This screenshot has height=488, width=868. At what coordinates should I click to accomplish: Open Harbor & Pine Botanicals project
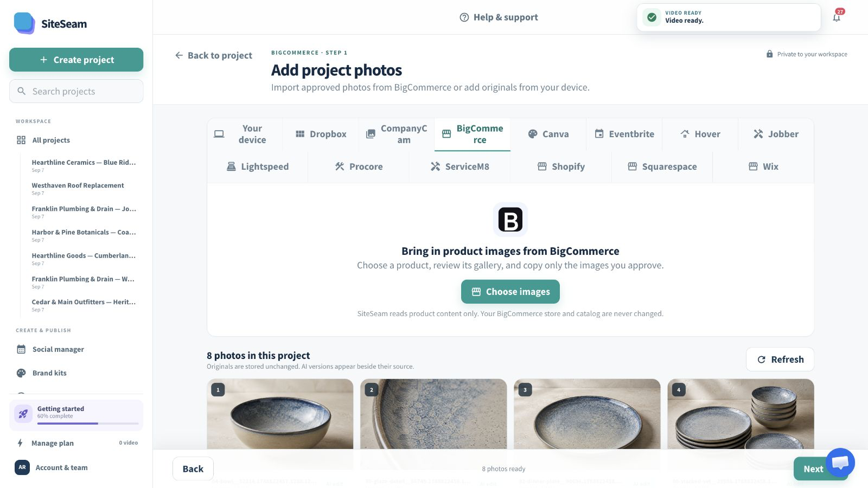[84, 235]
